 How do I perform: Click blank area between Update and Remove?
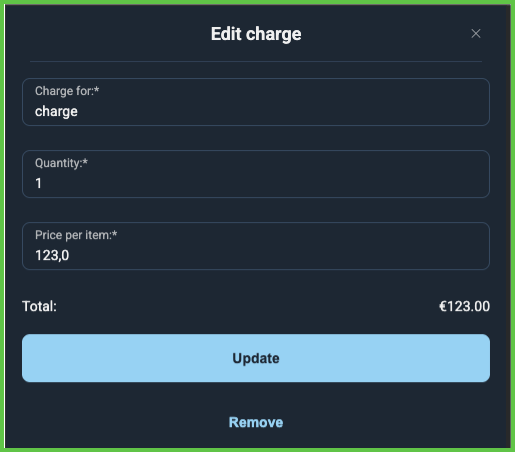(x=256, y=398)
